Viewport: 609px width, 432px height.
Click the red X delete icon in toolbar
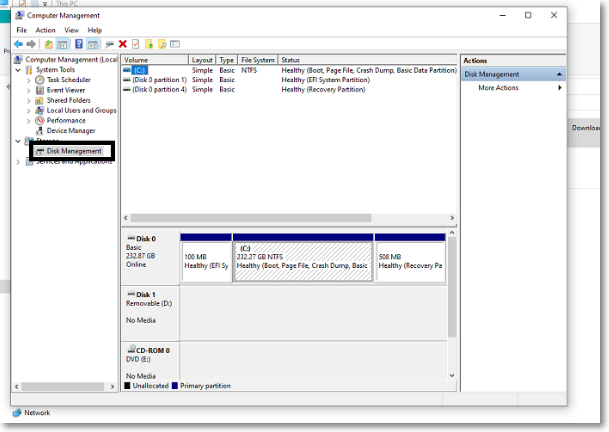pyautogui.click(x=122, y=44)
